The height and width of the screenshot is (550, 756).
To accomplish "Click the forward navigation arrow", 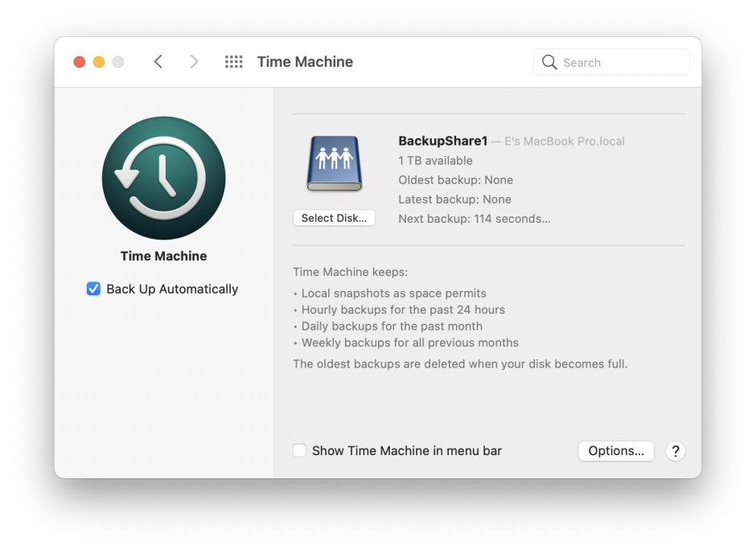I will click(x=194, y=62).
